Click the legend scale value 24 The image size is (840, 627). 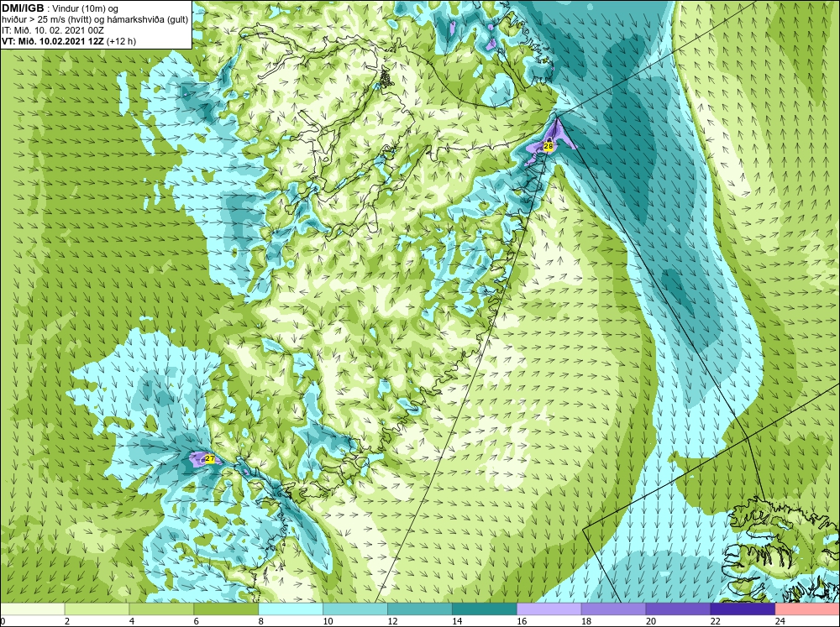pyautogui.click(x=780, y=621)
